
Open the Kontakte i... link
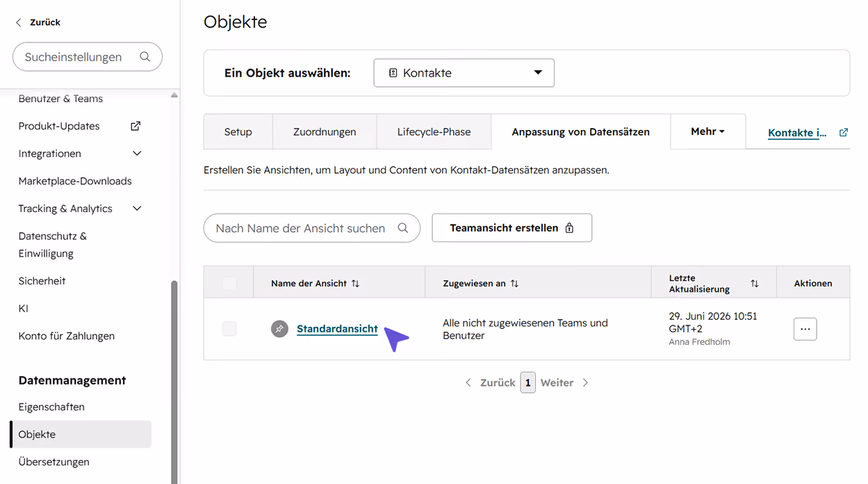[797, 133]
